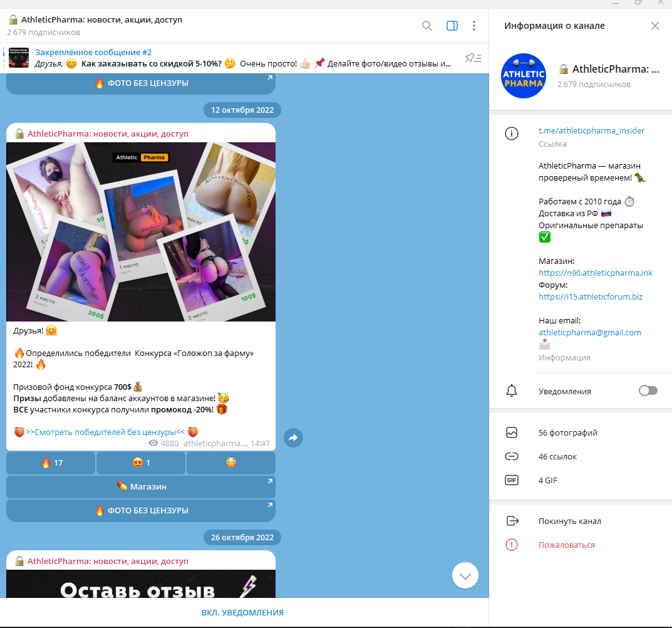Expand the pinned message #2 bar
The width and height of the screenshot is (672, 628).
pyautogui.click(x=238, y=58)
